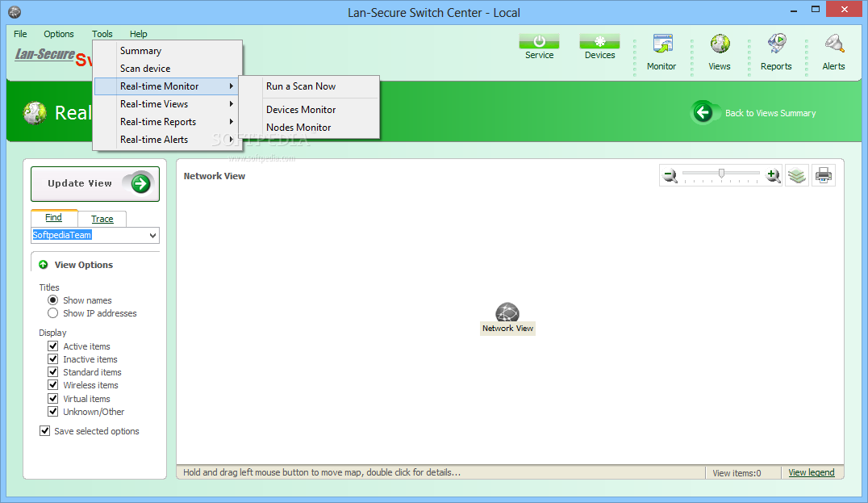868x503 pixels.
Task: Open the Monitor toolbar icon
Action: tap(662, 44)
